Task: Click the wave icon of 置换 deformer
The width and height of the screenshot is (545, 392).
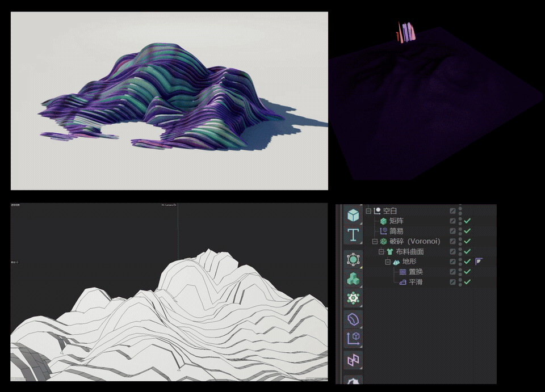Action: coord(403,272)
